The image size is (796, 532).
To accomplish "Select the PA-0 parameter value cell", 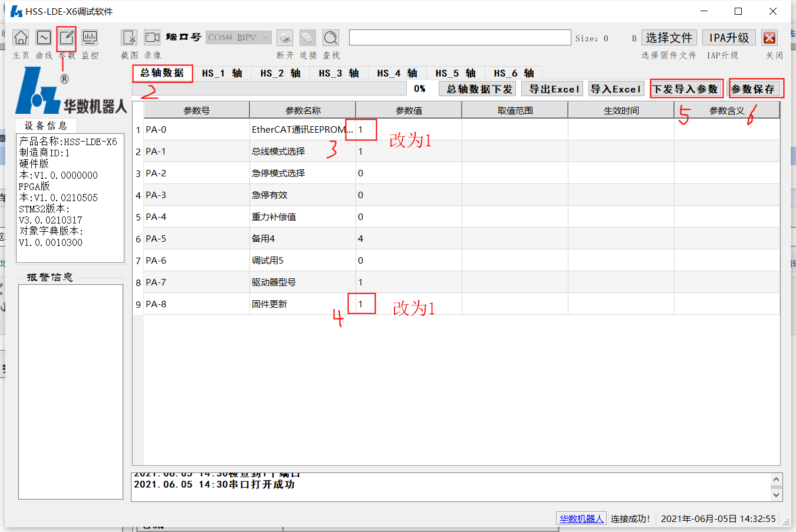I will click(409, 130).
